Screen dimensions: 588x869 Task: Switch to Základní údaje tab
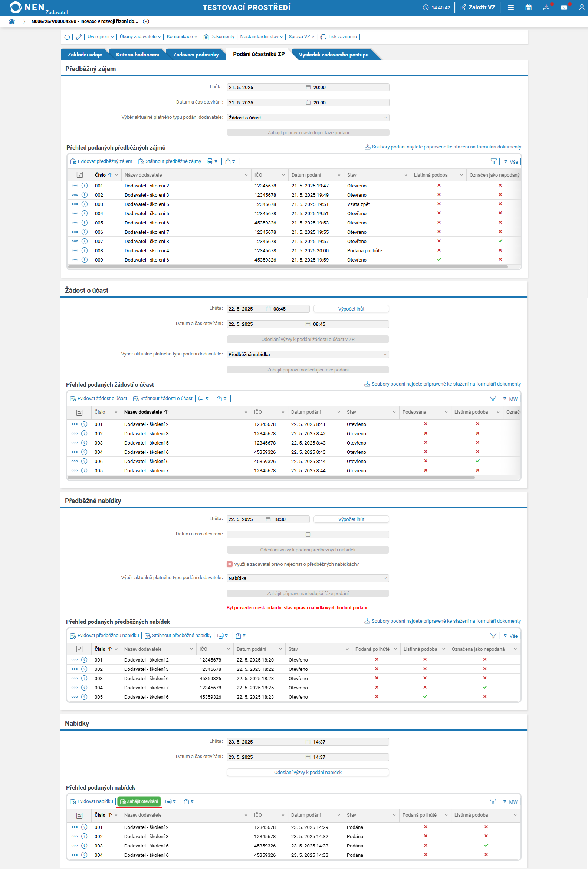pyautogui.click(x=85, y=55)
